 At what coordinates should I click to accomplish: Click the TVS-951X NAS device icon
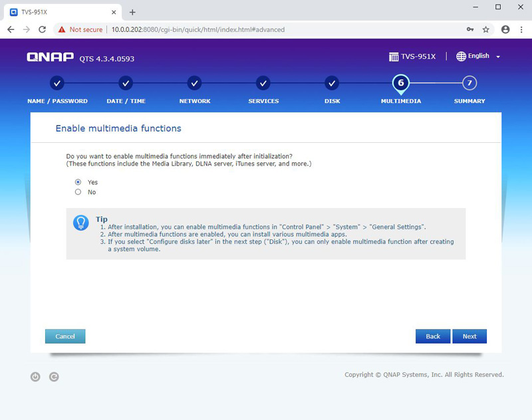pos(394,56)
